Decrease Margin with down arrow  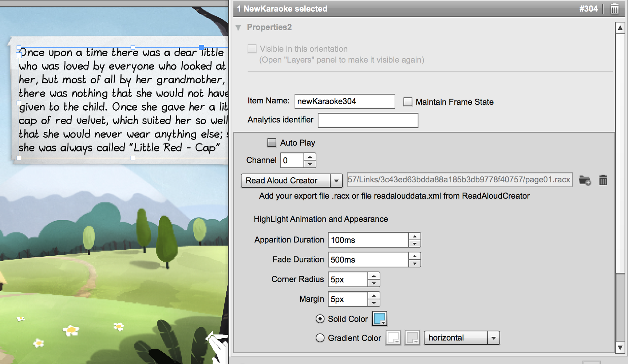[374, 302]
